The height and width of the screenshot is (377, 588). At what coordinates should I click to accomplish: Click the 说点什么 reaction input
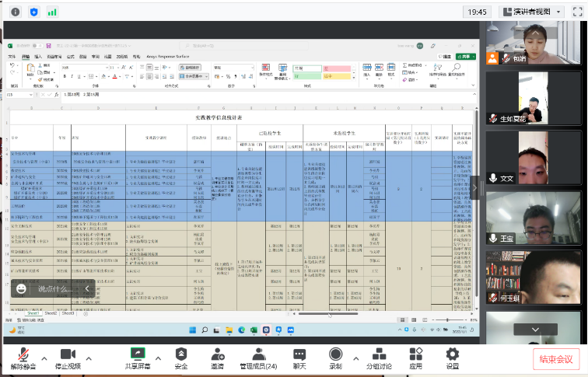(53, 288)
